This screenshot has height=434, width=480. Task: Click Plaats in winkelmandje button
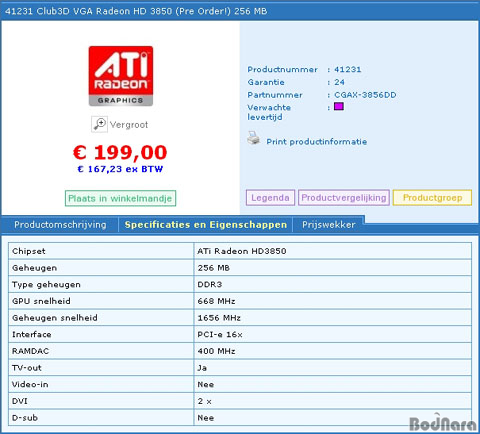tap(120, 198)
